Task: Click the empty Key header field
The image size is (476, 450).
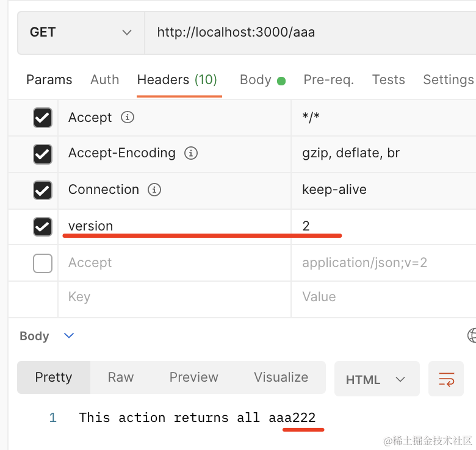Action: point(175,296)
